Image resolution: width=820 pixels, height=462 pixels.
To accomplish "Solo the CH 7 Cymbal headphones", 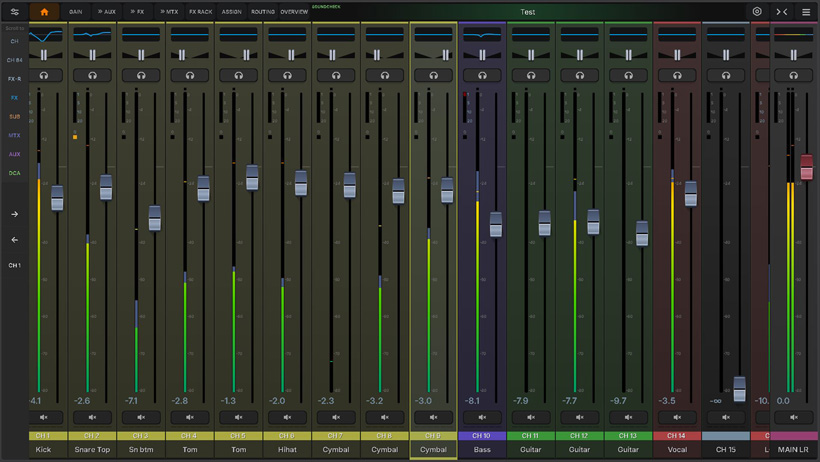I will [336, 75].
